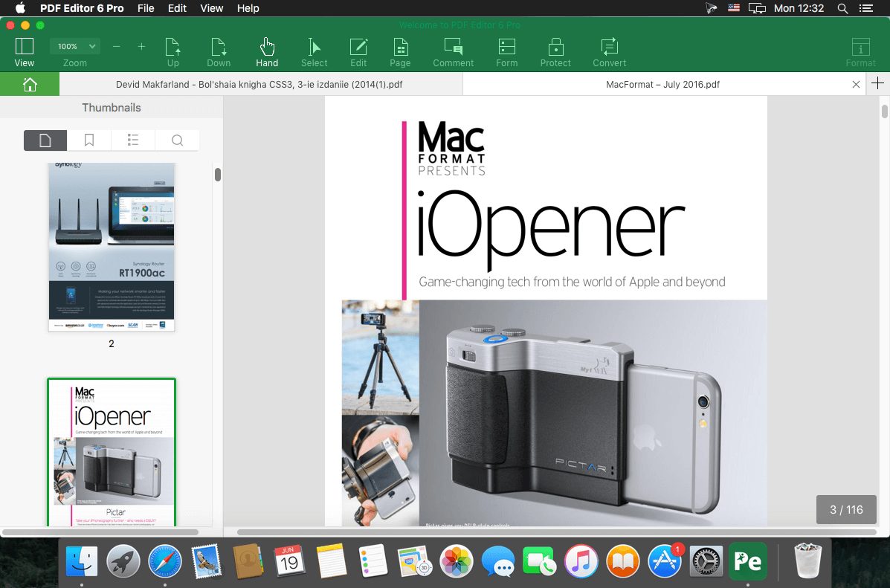Open Spotlight search in menu bar
890x588 pixels.
[843, 8]
